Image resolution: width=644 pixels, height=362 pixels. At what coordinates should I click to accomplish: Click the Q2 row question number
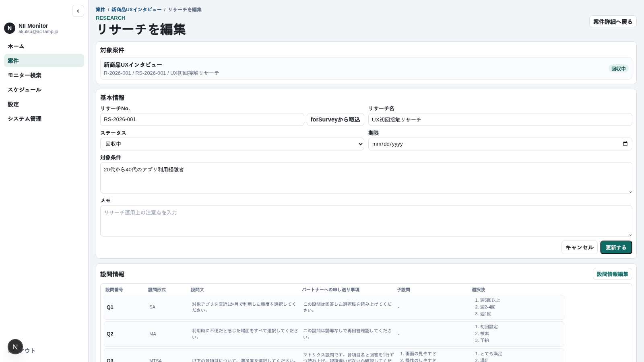coord(110,334)
